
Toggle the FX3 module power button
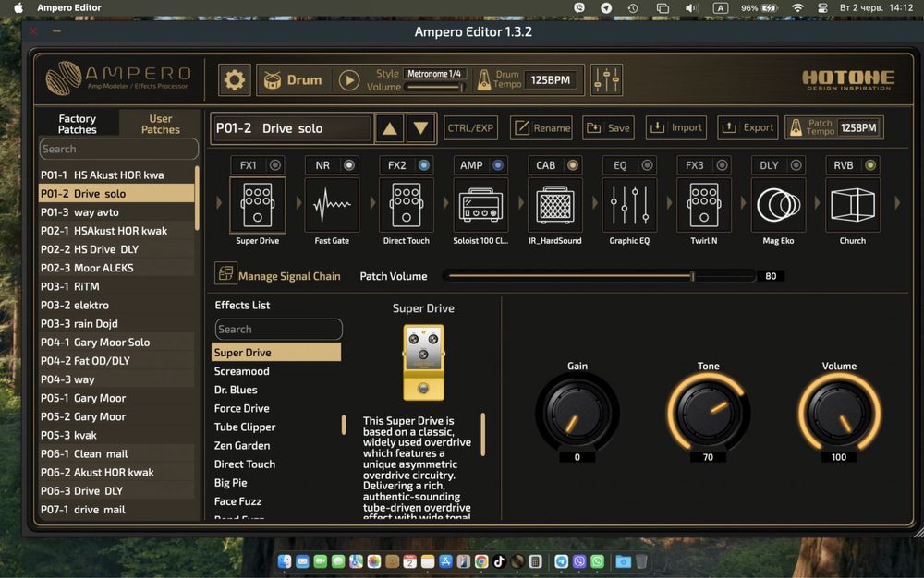pos(722,165)
